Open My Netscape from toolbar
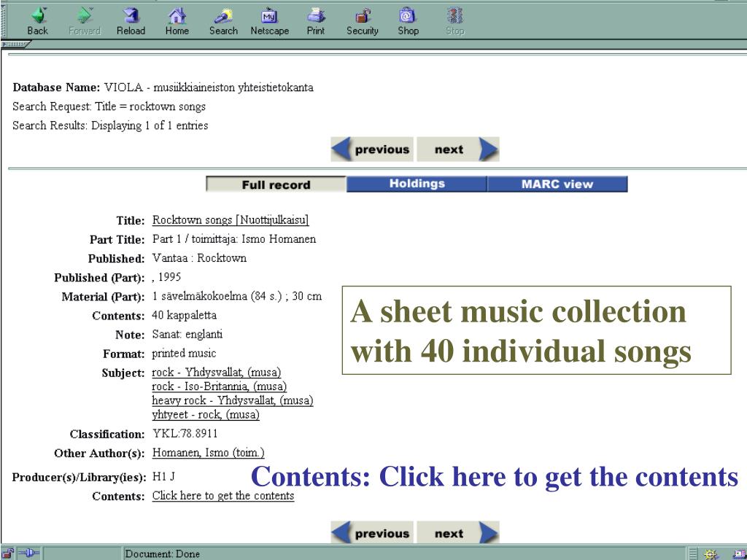The height and width of the screenshot is (560, 747). tap(270, 22)
